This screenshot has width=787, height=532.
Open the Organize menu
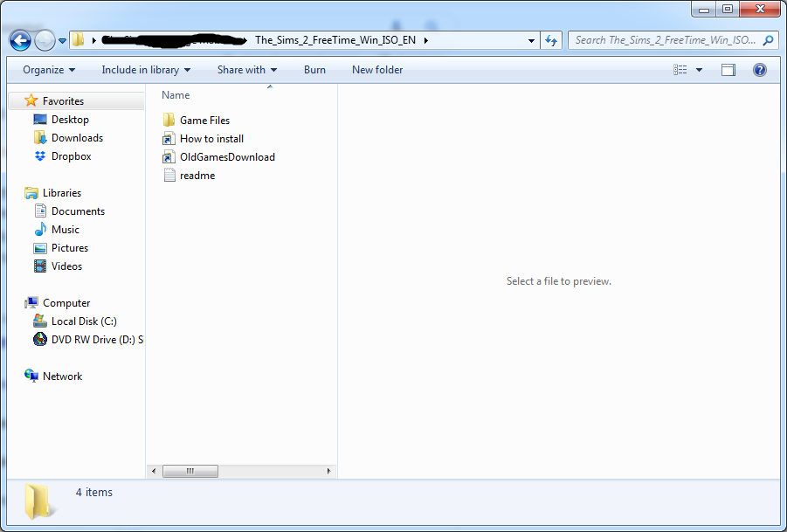point(49,70)
